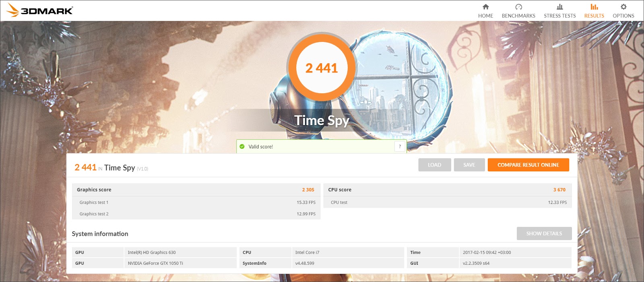This screenshot has width=644, height=282.
Task: Click the CPU score heading
Action: [x=340, y=190]
